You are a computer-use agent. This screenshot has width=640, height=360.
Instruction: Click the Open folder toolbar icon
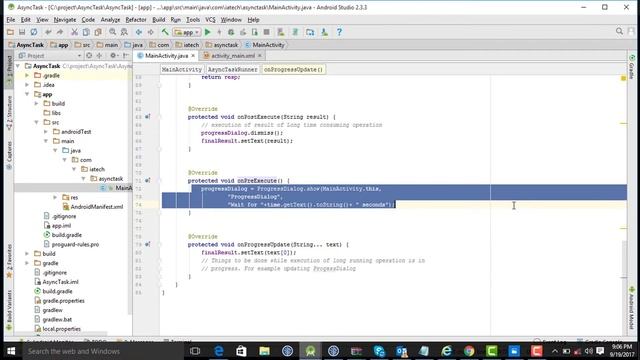[x=10, y=32]
